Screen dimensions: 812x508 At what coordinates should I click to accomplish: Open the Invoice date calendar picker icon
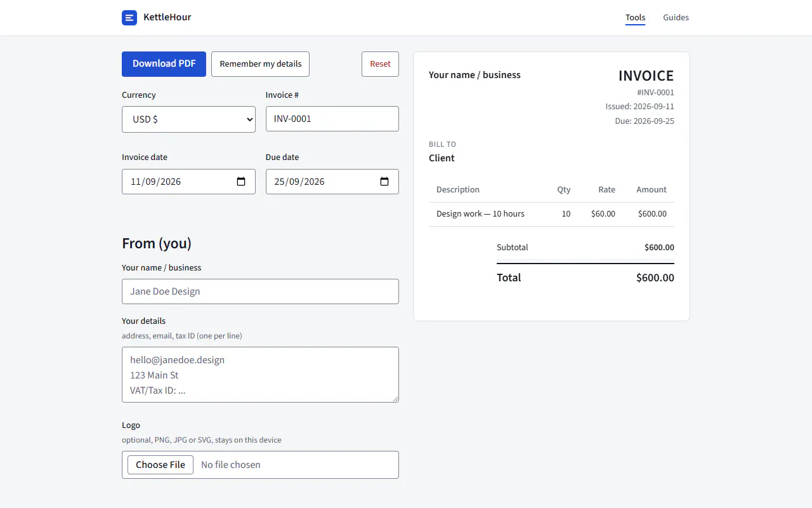(x=241, y=182)
